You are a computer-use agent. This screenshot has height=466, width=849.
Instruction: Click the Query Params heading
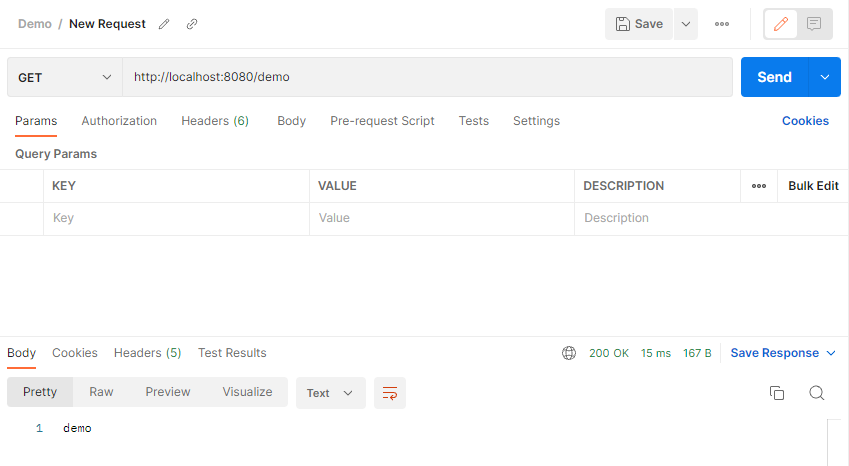56,154
